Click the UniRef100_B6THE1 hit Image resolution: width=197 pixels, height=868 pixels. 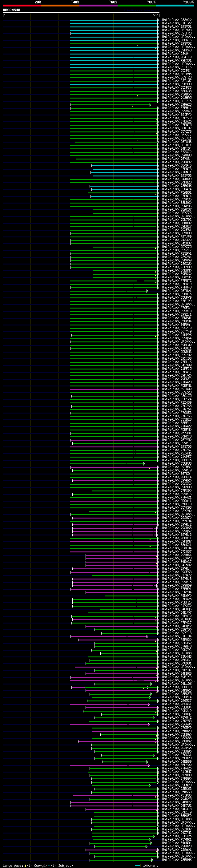pyautogui.click(x=177, y=145)
